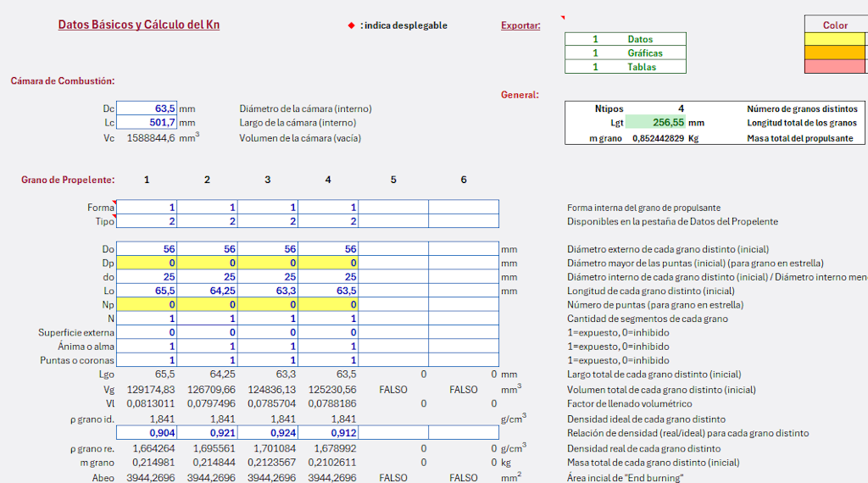Select density ratio cell 0,924
Viewport: 868px width, 483px height.
click(267, 433)
